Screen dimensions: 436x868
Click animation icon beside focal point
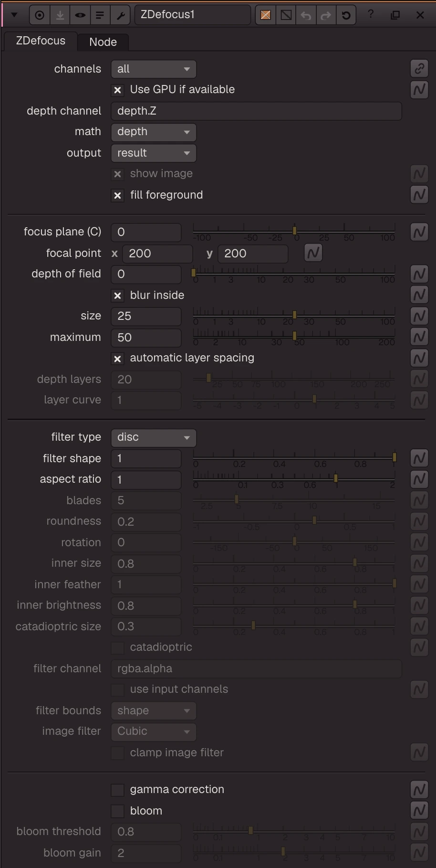pos(313,253)
